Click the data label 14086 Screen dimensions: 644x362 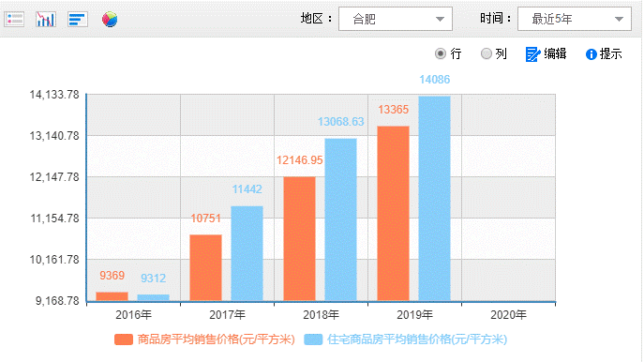click(435, 80)
